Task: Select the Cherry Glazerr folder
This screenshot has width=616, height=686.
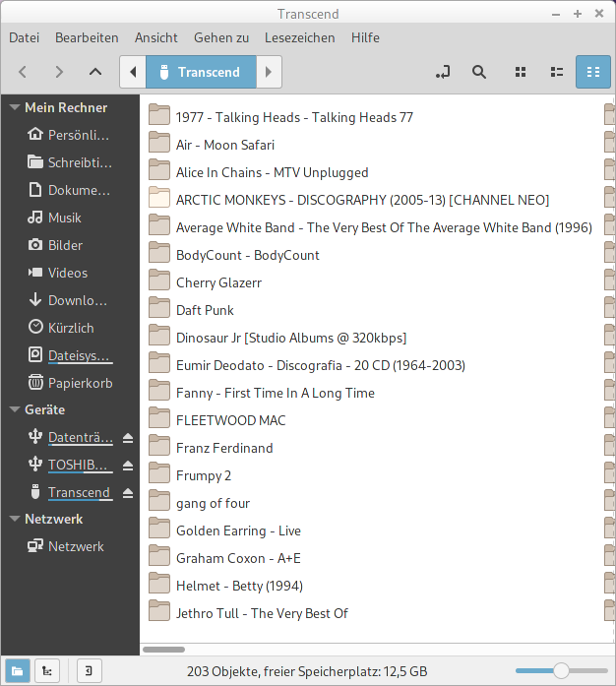Action: 206,282
